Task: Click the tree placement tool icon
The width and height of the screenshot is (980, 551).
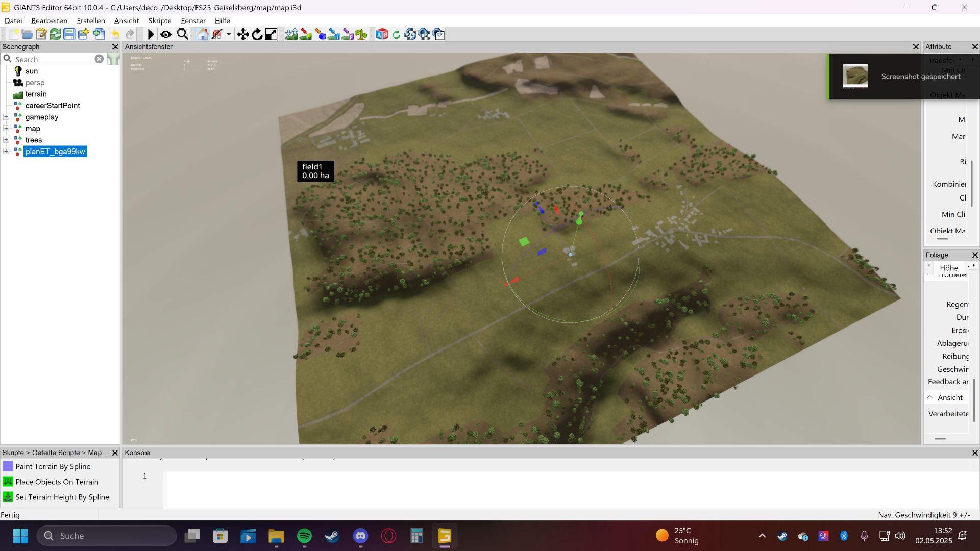Action: [362, 34]
